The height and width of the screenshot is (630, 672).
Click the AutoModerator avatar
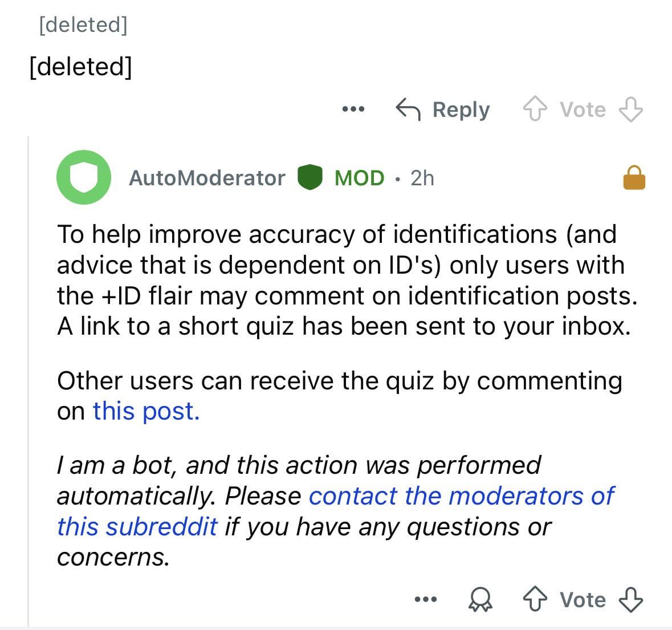(83, 177)
